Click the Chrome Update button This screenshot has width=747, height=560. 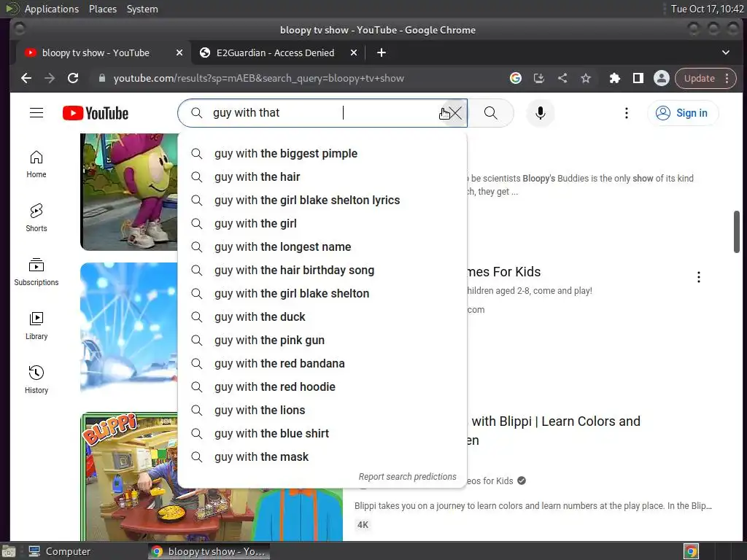(x=699, y=78)
